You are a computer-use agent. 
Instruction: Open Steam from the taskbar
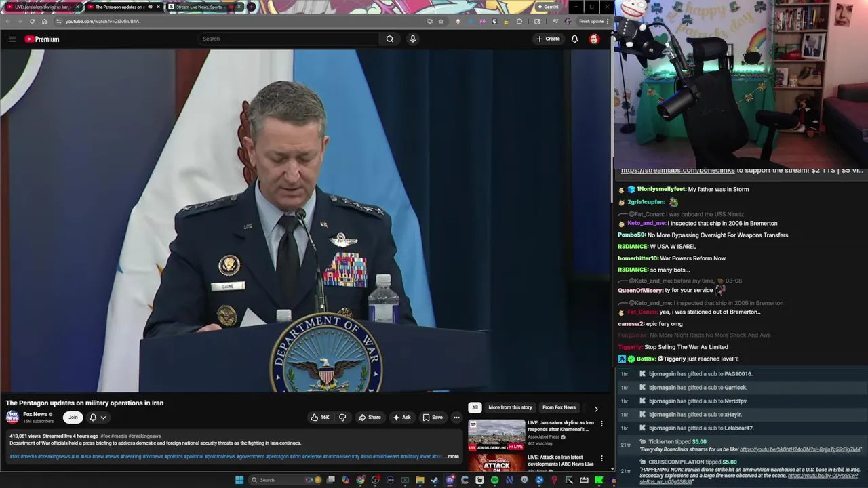click(x=435, y=480)
